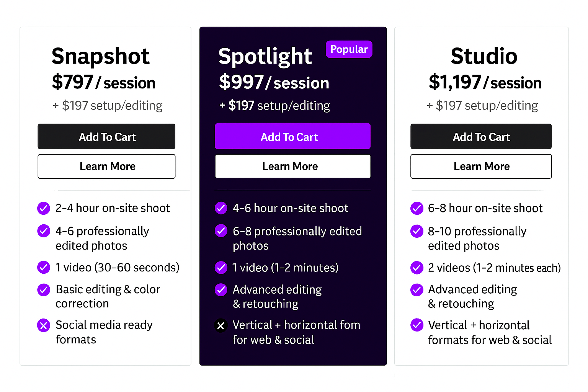The height and width of the screenshot is (392, 588).
Task: Click checkmark by Studio Vertical + horizontal formats
Action: point(417,325)
